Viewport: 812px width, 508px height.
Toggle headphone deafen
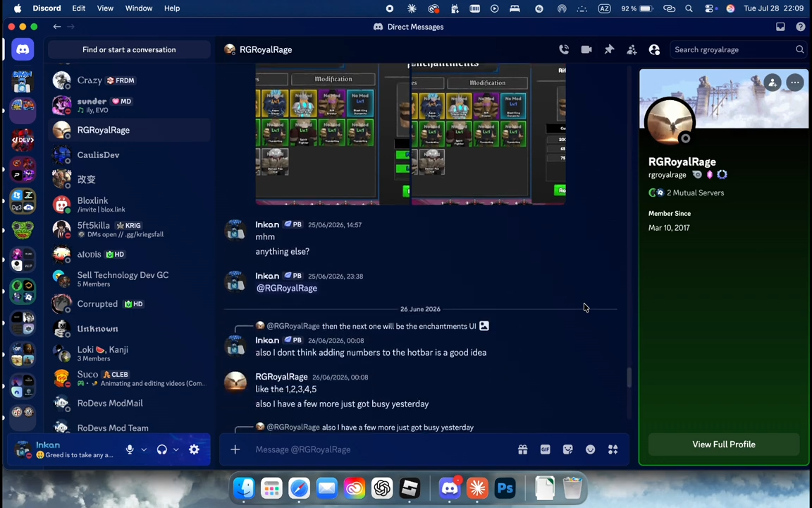162,449
